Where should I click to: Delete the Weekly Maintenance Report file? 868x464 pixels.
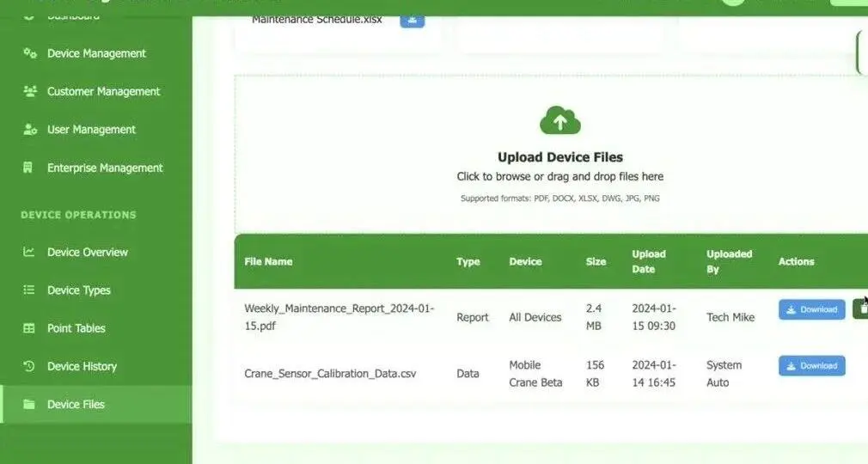[x=861, y=309]
